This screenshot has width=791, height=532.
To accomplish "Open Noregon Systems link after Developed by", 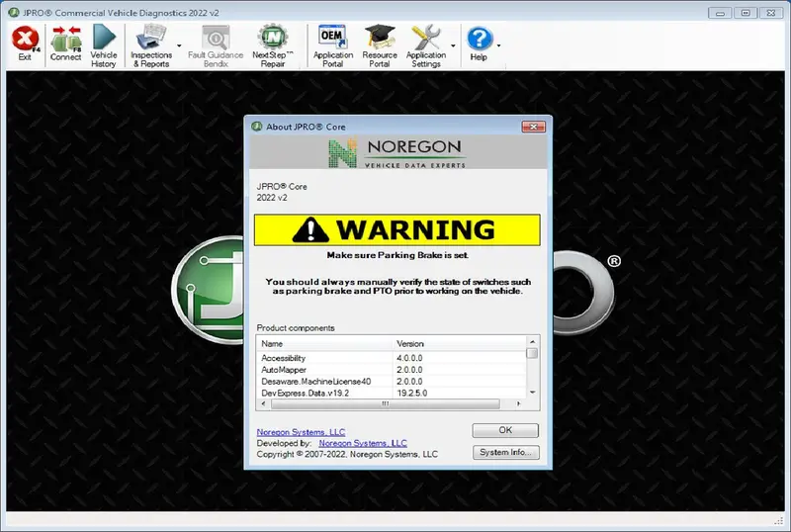I will [363, 443].
